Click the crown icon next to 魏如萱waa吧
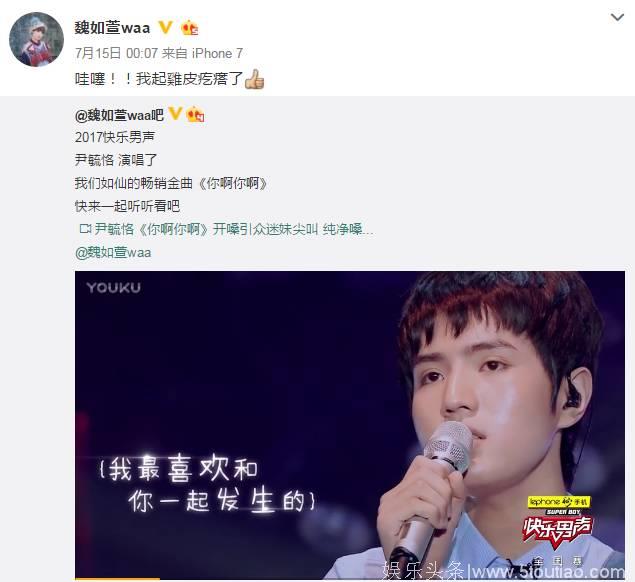Image resolution: width=635 pixels, height=582 pixels. click(195, 114)
